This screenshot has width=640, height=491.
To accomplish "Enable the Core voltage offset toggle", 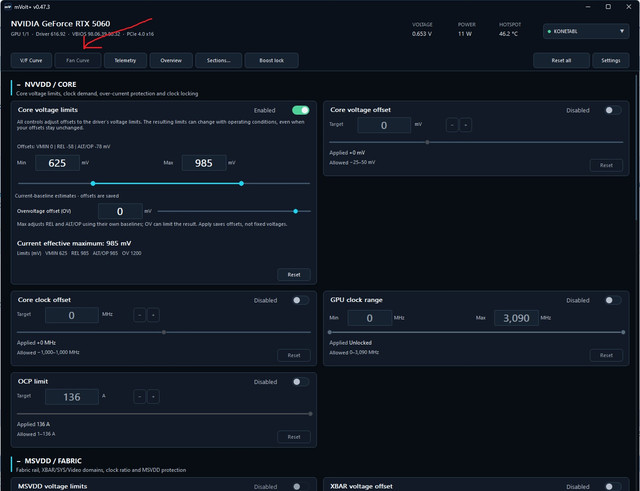I will coord(613,110).
